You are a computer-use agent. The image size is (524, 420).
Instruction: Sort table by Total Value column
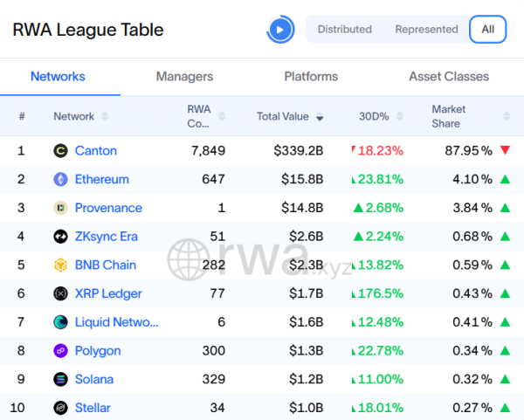(x=290, y=117)
